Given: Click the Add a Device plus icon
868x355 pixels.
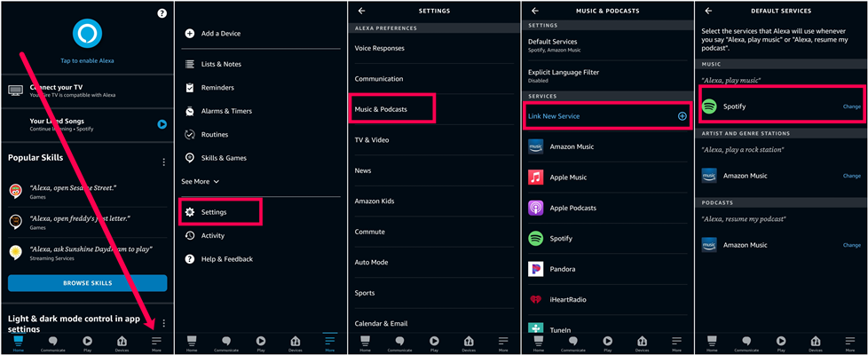Looking at the screenshot, I should pos(189,34).
